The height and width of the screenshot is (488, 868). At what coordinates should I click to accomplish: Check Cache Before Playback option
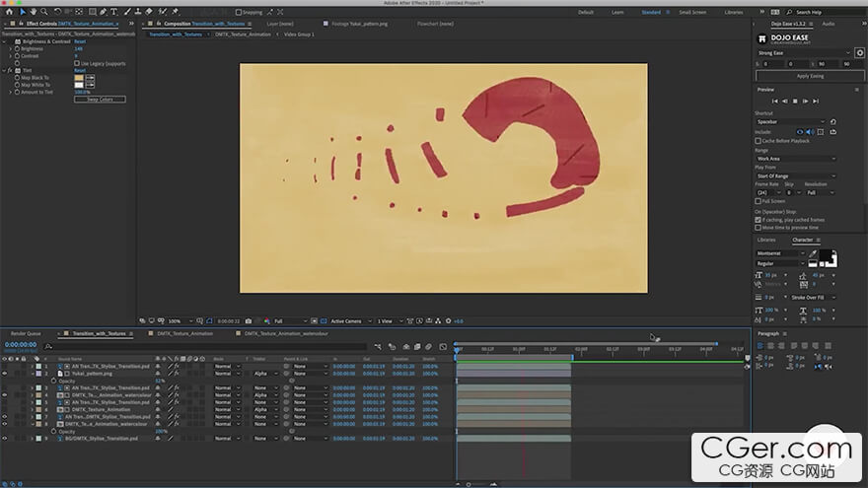point(758,141)
